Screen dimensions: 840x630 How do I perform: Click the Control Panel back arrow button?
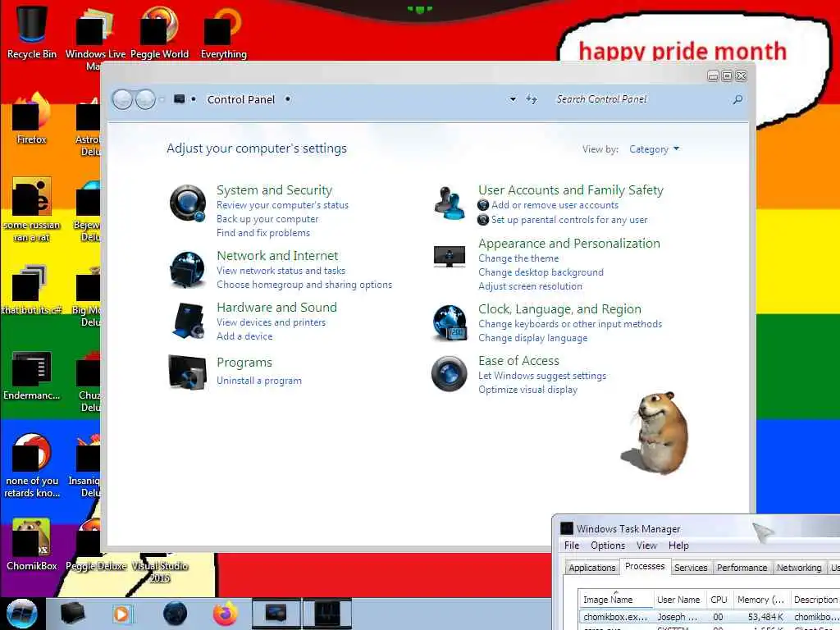pyautogui.click(x=122, y=99)
